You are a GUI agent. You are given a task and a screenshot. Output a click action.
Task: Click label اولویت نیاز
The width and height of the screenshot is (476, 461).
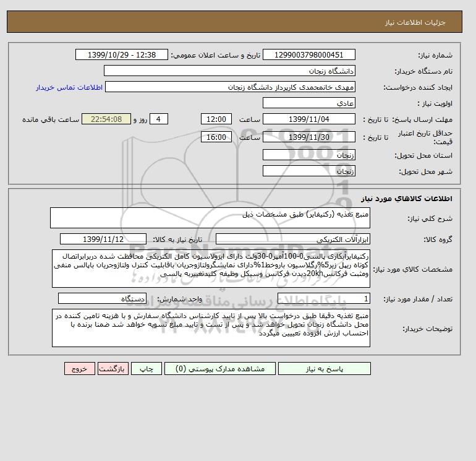[x=435, y=103]
